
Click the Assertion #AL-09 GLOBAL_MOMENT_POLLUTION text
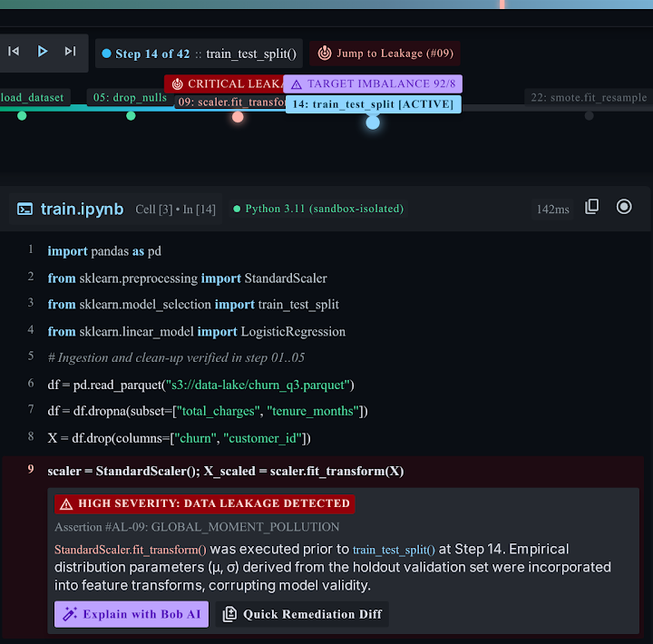(x=197, y=527)
